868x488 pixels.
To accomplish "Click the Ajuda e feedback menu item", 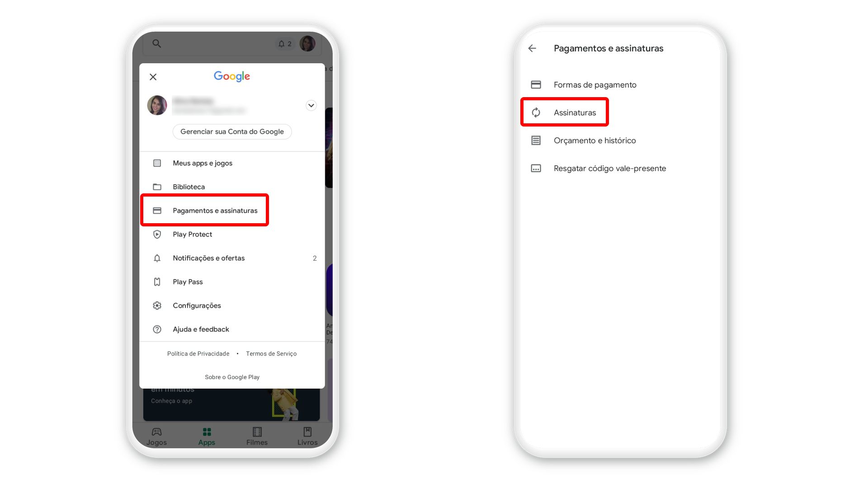I will 201,329.
